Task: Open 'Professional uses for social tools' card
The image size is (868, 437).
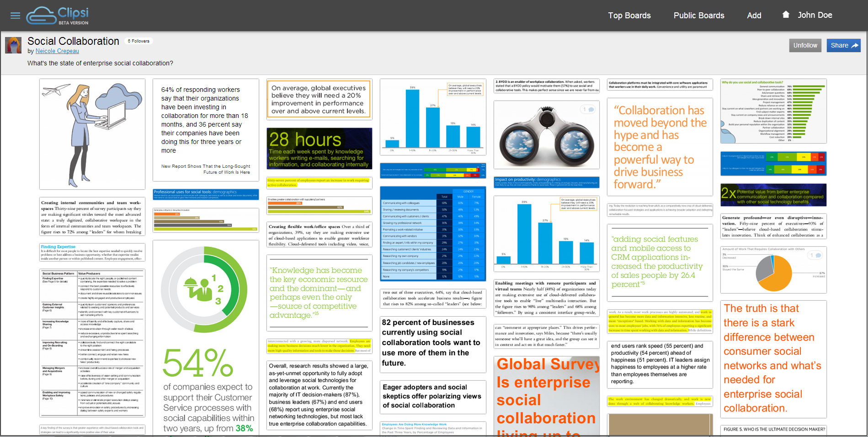Action: pos(206,194)
